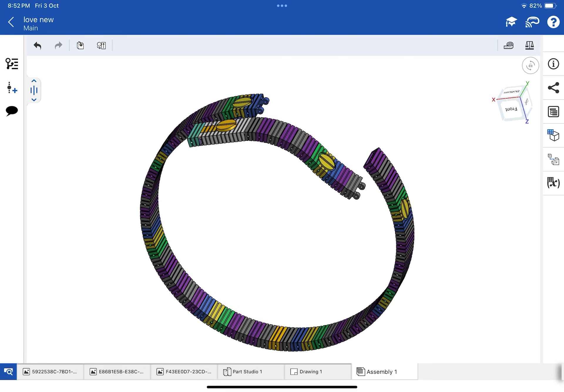Open the help question mark button

[553, 22]
